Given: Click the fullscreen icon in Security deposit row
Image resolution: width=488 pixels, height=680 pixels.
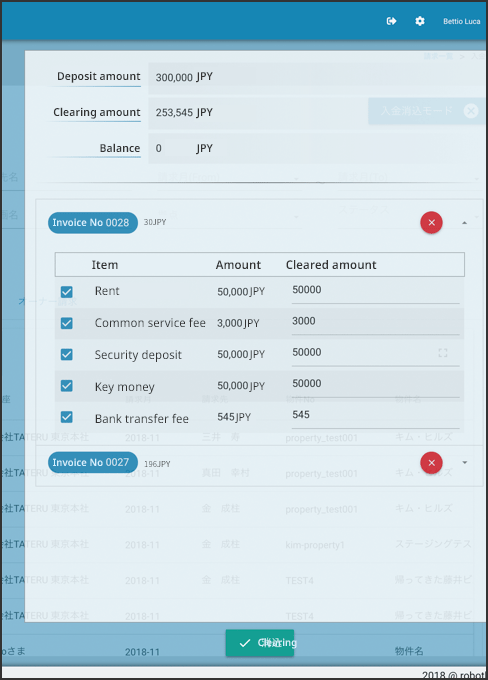Looking at the screenshot, I should [x=442, y=353].
